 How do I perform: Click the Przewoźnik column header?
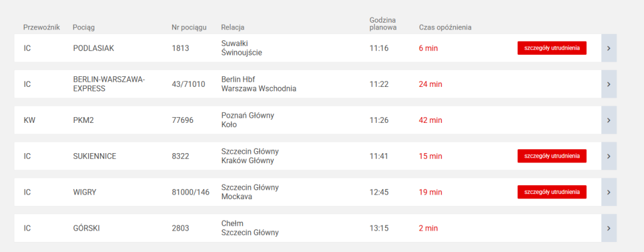[x=41, y=28]
